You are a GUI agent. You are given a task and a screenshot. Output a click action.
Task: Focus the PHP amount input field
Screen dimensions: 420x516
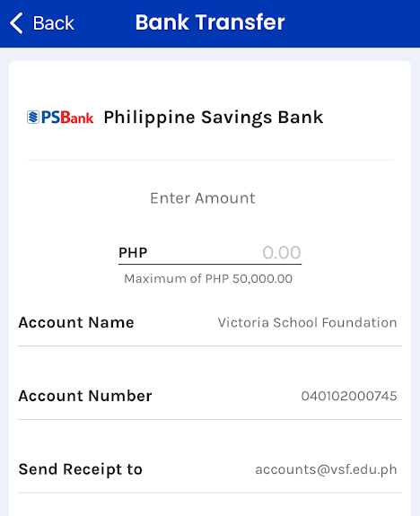click(x=210, y=253)
